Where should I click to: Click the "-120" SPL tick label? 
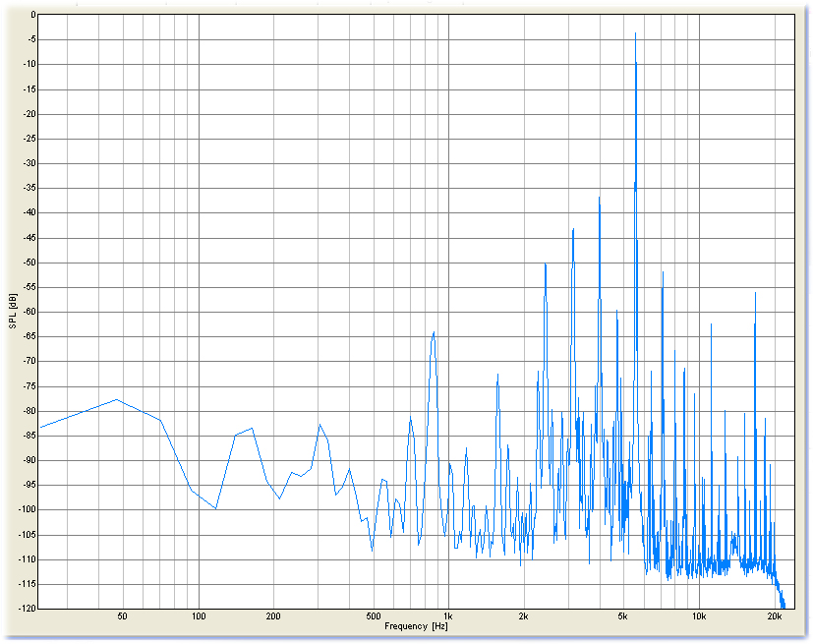coord(27,609)
